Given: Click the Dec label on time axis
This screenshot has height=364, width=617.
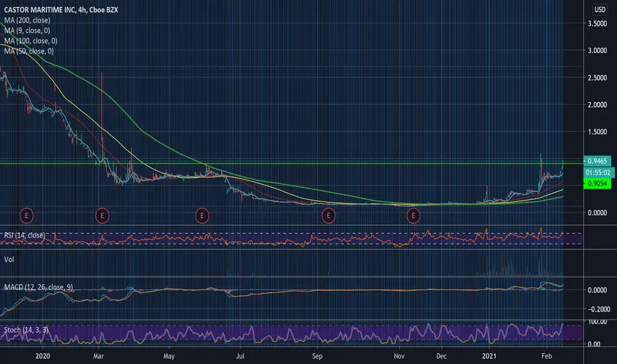Looking at the screenshot, I should pos(442,356).
